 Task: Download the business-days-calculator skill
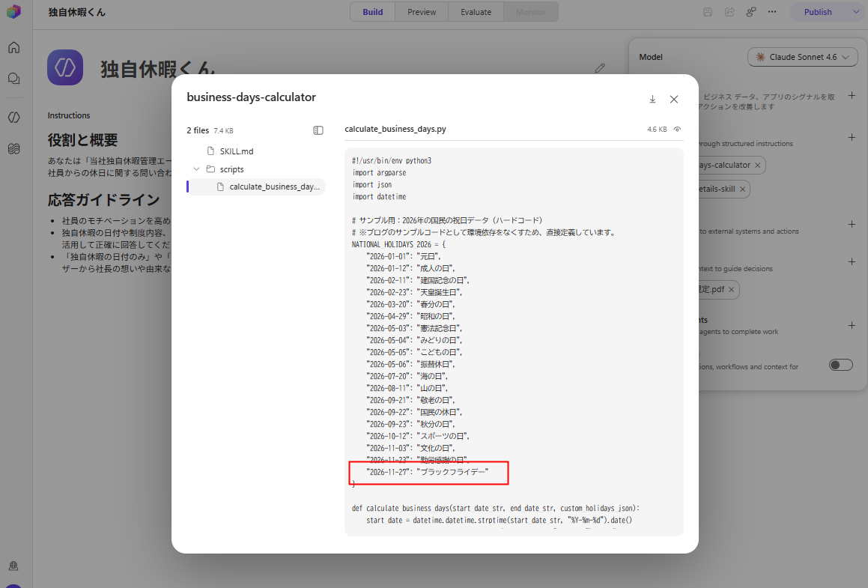(x=652, y=99)
